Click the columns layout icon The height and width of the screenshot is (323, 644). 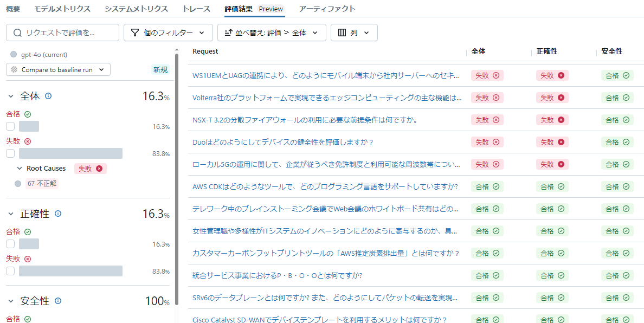pos(342,33)
